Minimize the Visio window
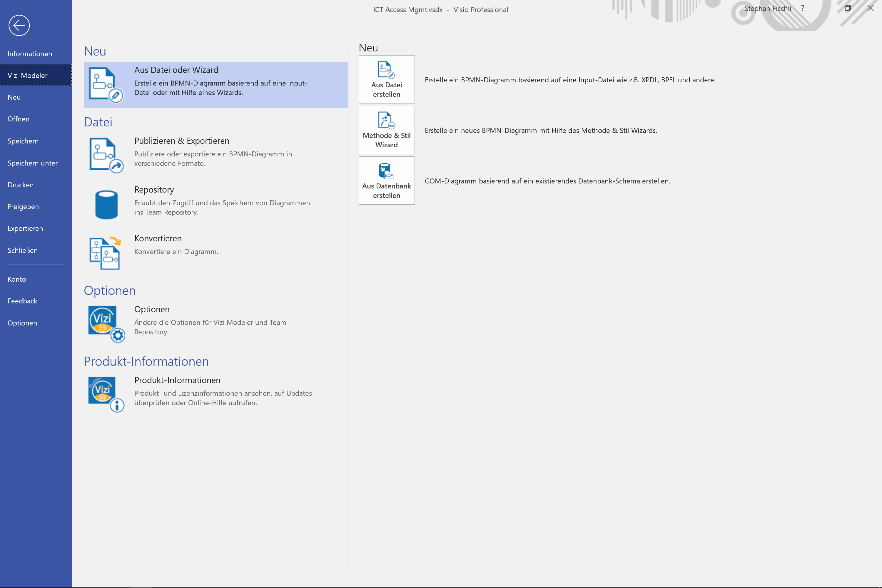The width and height of the screenshot is (882, 588). click(825, 8)
